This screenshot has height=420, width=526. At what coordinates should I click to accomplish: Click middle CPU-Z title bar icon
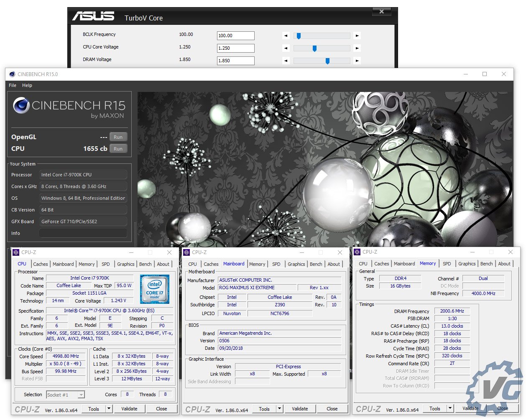186,252
